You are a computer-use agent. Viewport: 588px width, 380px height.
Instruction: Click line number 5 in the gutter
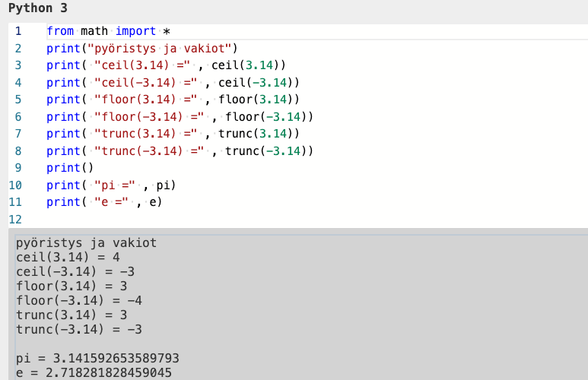(17, 100)
